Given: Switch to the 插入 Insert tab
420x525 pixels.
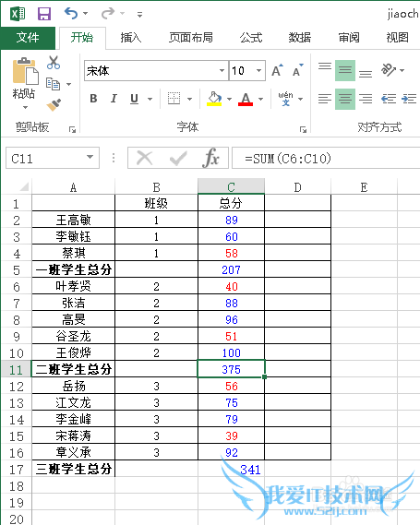Looking at the screenshot, I should [131, 38].
